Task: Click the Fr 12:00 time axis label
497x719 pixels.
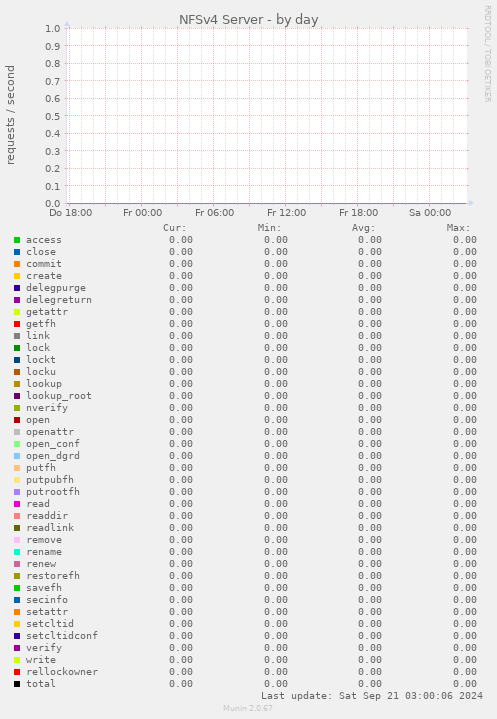Action: 287,213
